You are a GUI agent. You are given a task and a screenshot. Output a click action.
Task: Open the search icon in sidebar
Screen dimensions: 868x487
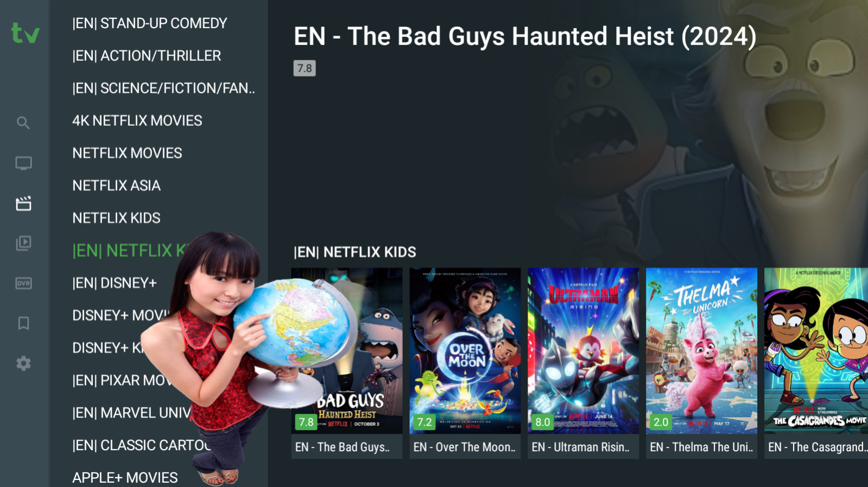pyautogui.click(x=23, y=123)
